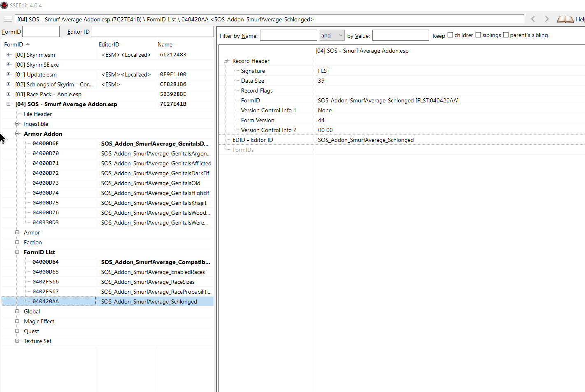Expand the Magic Effect group

[17, 321]
